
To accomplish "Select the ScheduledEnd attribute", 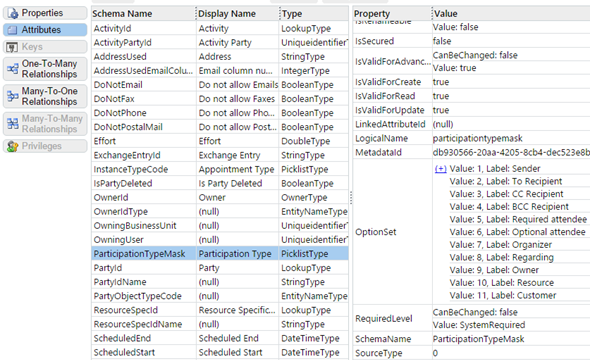I will click(122, 338).
